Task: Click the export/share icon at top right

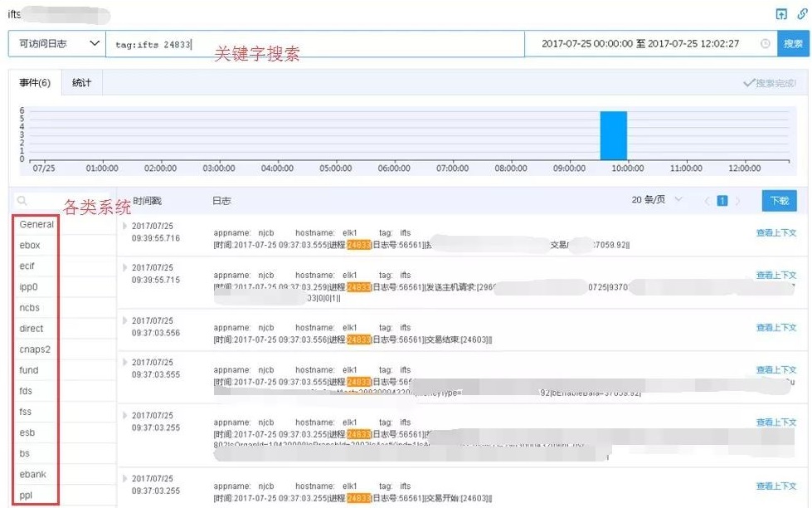Action: pyautogui.click(x=780, y=14)
